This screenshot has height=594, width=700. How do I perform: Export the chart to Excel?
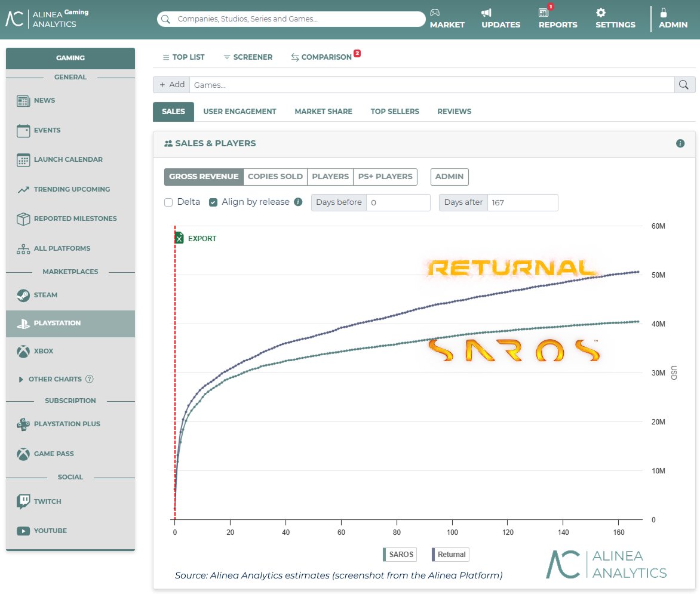point(195,238)
